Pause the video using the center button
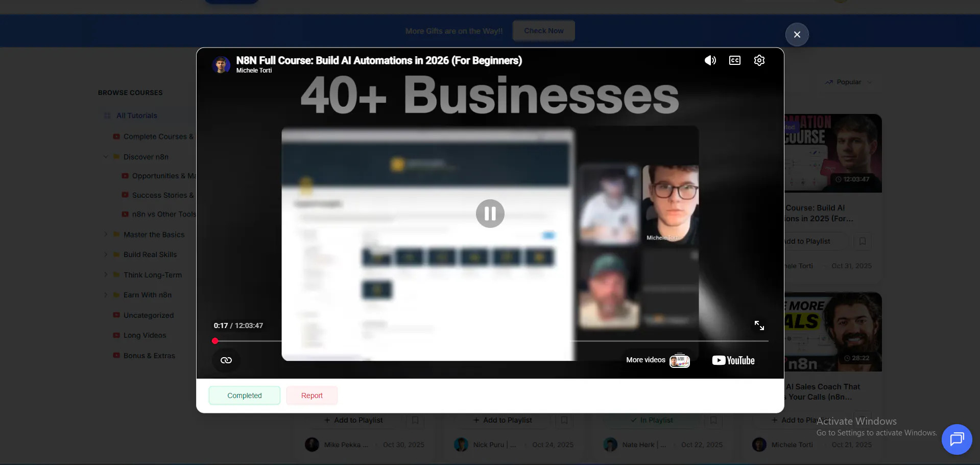 tap(490, 214)
